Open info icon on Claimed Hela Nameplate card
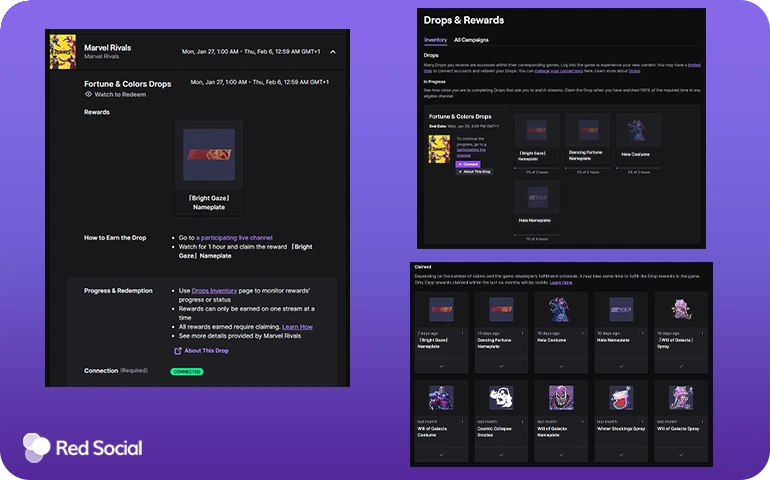Screen dimensions: 770x480 tap(642, 334)
